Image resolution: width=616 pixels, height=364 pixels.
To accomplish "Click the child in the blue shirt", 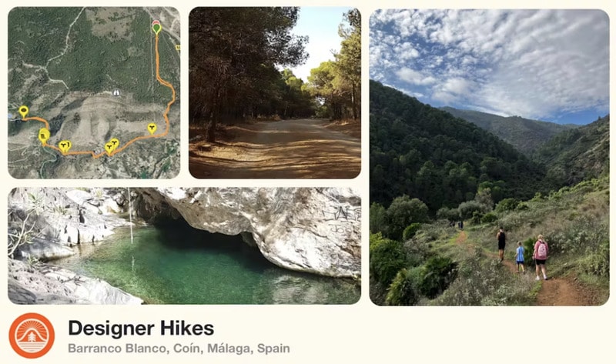I will coord(520,257).
